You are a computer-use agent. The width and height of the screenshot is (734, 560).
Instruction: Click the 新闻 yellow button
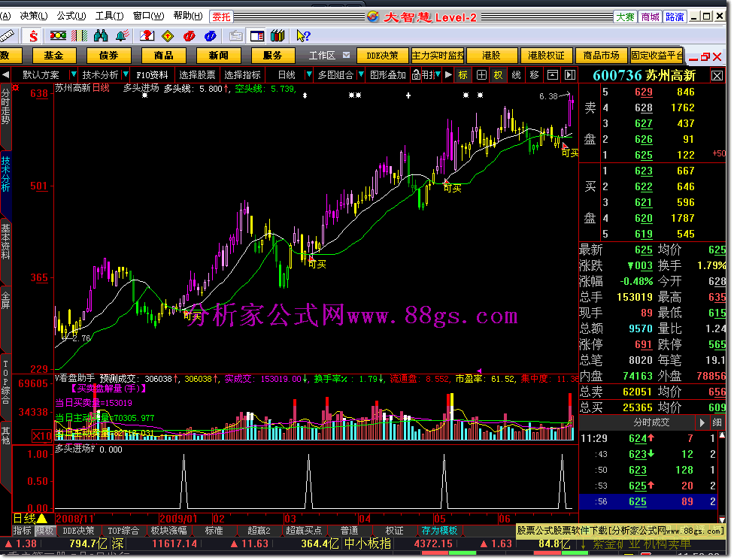coord(219,55)
